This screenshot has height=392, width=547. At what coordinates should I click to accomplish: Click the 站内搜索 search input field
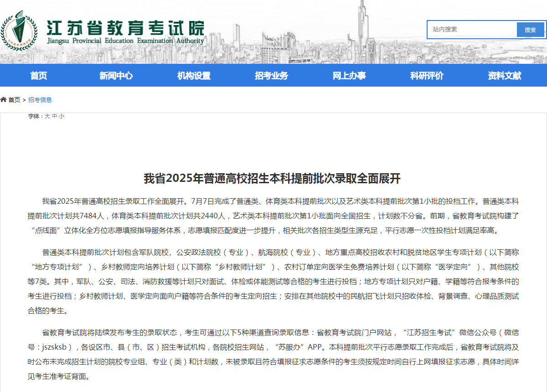coord(472,29)
